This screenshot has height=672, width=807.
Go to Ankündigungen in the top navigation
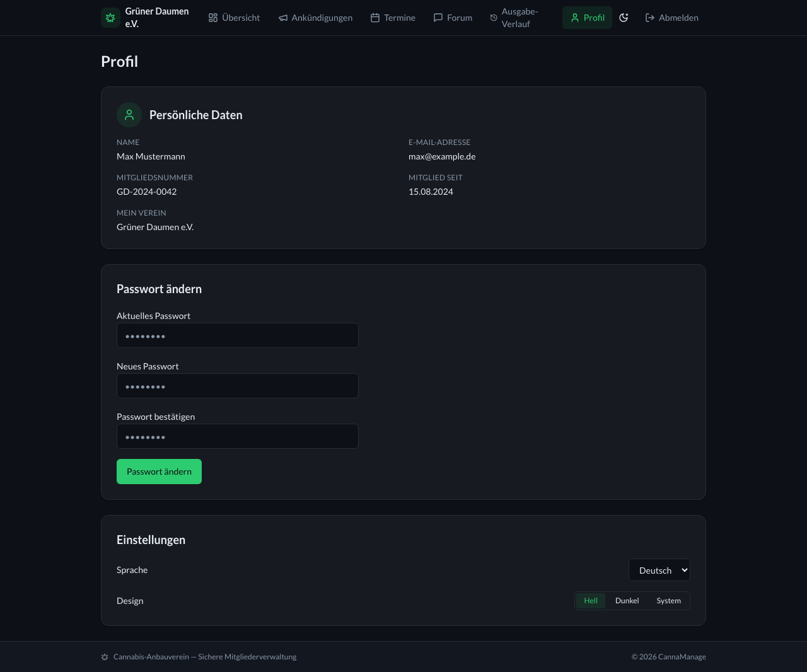point(315,18)
